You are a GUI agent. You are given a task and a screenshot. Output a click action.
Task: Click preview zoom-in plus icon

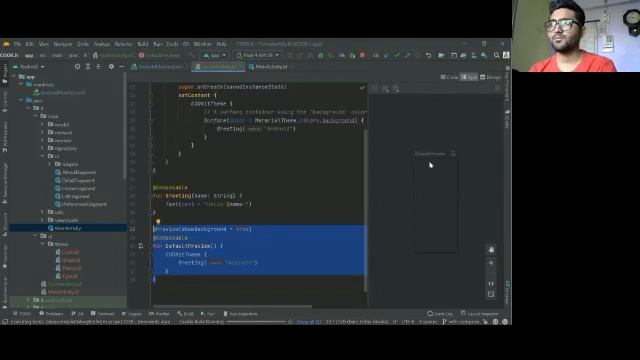(x=491, y=263)
